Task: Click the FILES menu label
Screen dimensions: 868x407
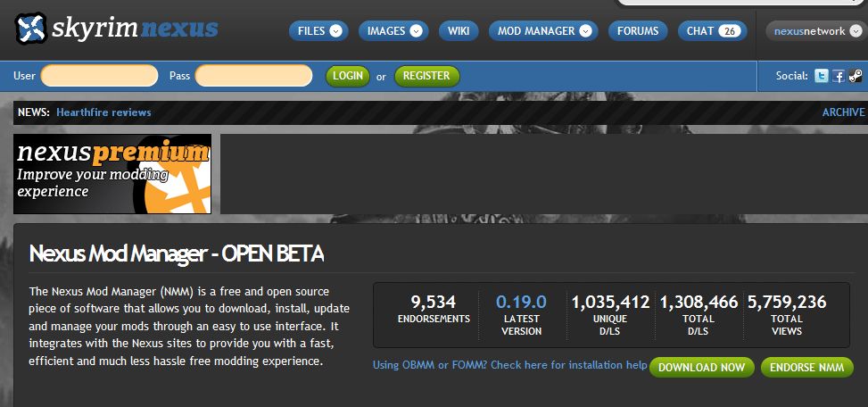Action: click(311, 31)
